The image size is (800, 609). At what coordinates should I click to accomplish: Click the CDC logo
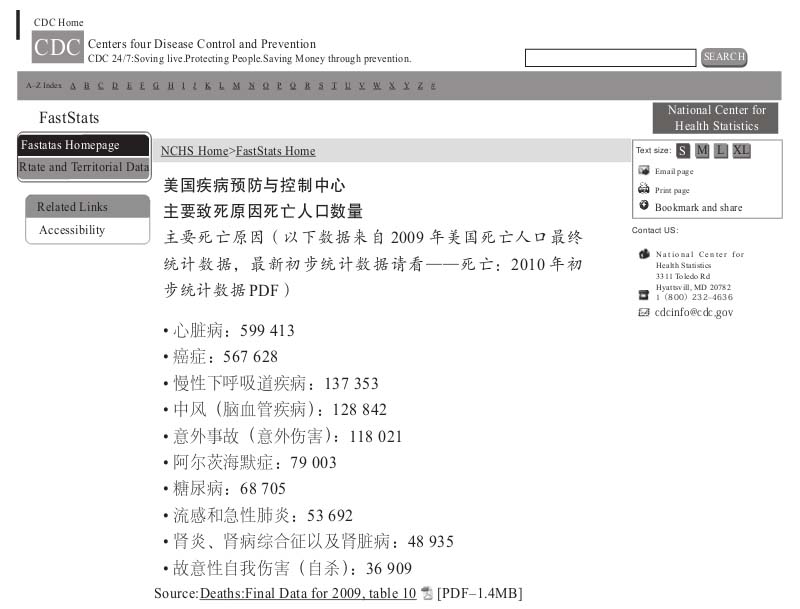click(57, 47)
